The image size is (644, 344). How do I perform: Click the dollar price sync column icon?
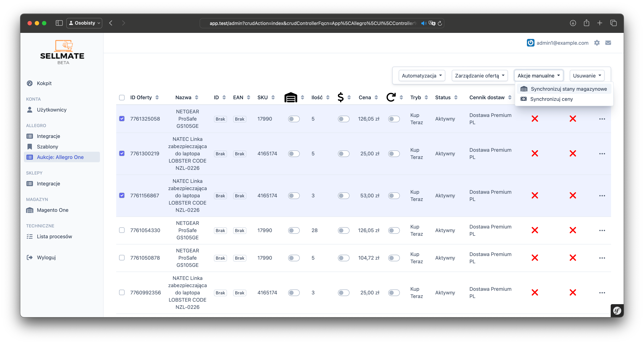pyautogui.click(x=340, y=97)
